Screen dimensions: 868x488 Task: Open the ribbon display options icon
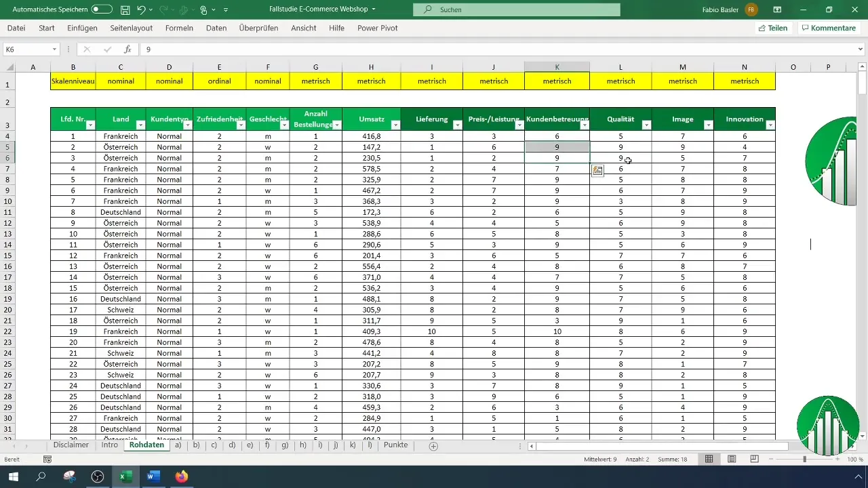777,9
